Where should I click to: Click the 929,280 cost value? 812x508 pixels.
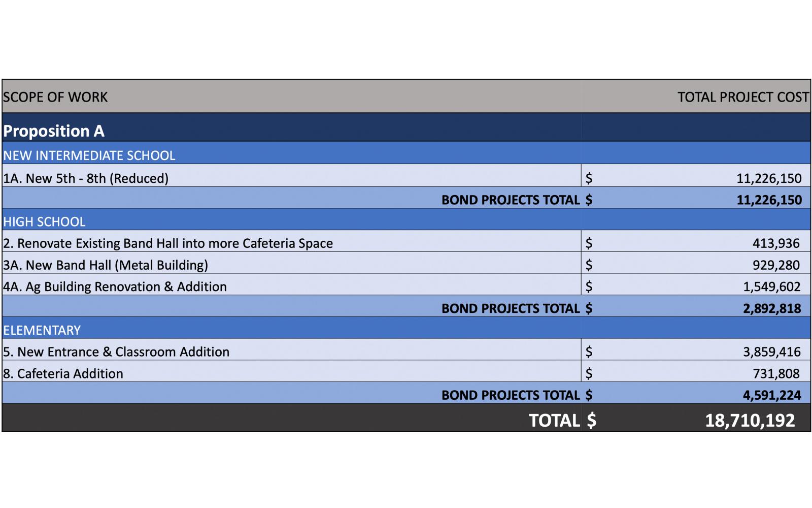click(776, 265)
